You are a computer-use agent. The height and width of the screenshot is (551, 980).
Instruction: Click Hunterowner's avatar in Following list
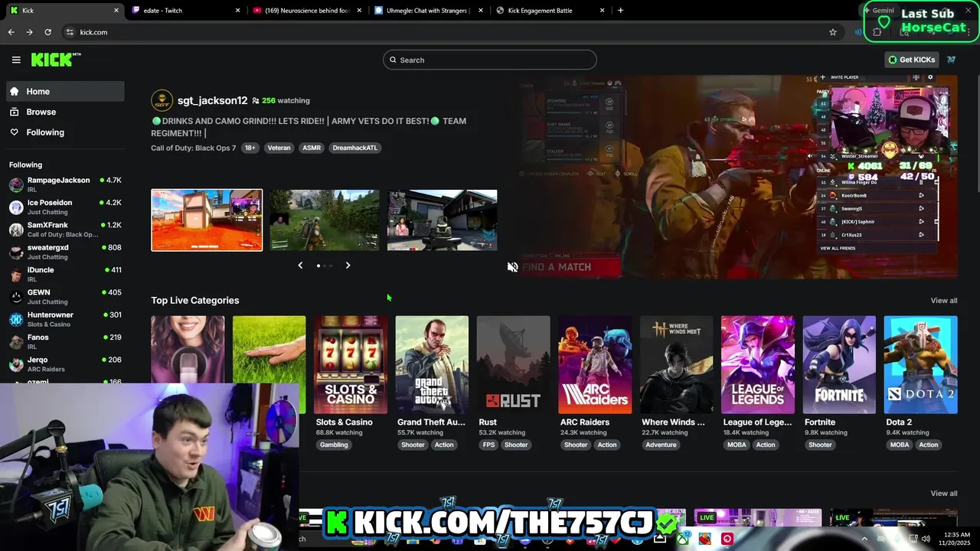tap(16, 319)
